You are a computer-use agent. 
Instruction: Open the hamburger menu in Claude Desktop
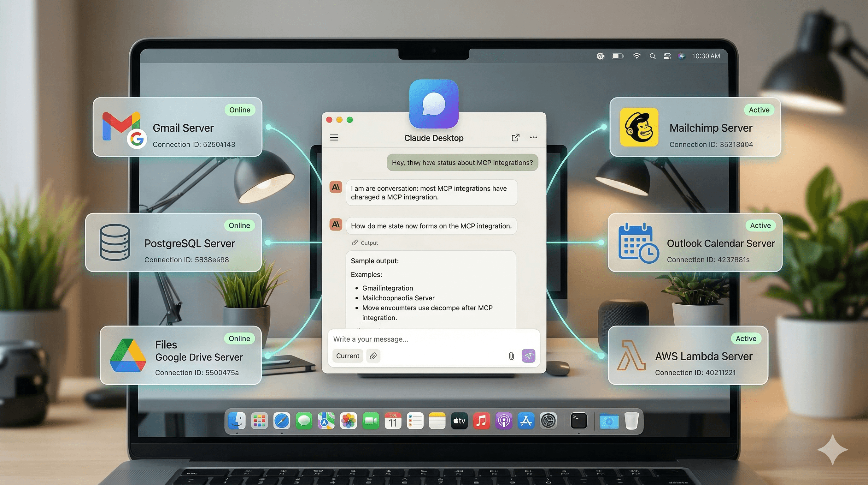[334, 138]
